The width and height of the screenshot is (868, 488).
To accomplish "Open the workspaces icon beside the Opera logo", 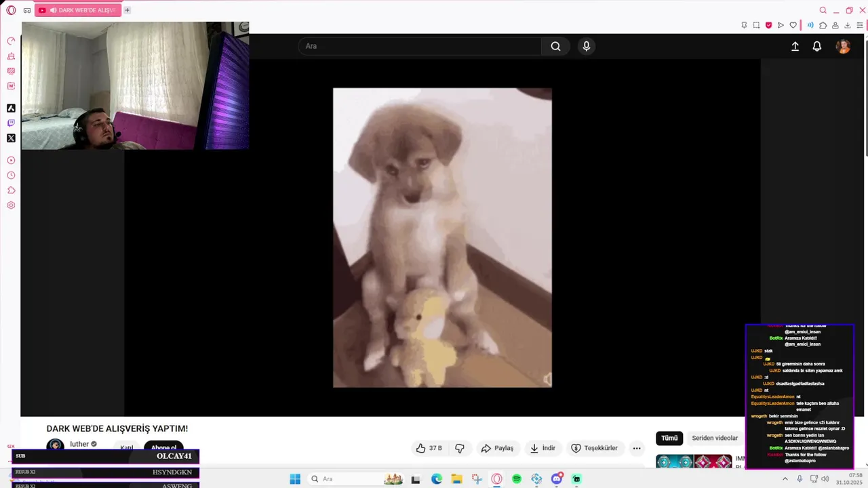I will (27, 10).
